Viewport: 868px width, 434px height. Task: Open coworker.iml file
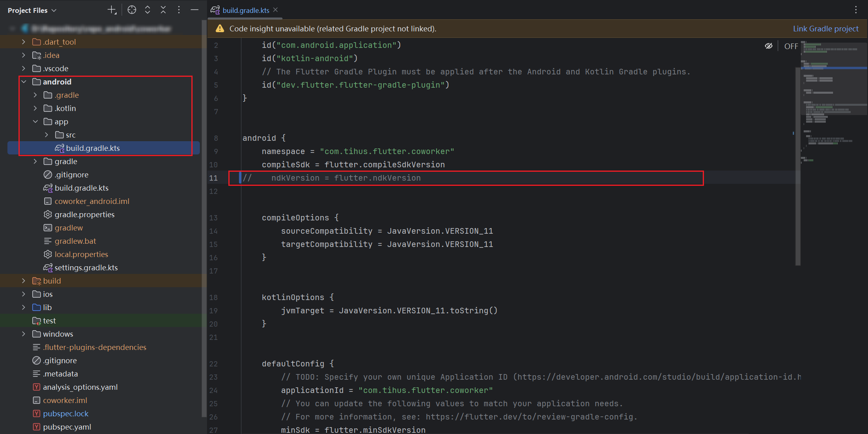pyautogui.click(x=65, y=400)
